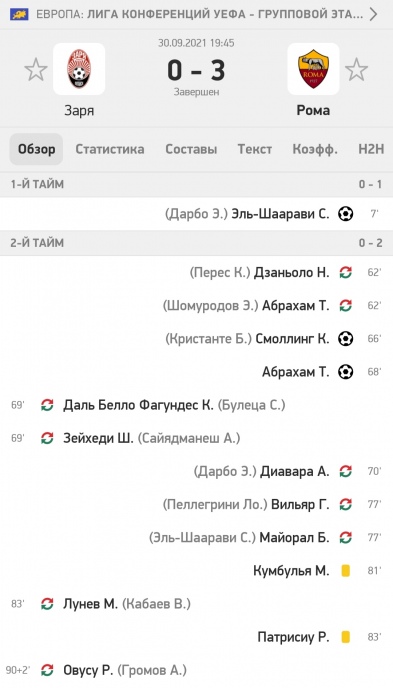Open the Статистика tab

pyautogui.click(x=110, y=149)
